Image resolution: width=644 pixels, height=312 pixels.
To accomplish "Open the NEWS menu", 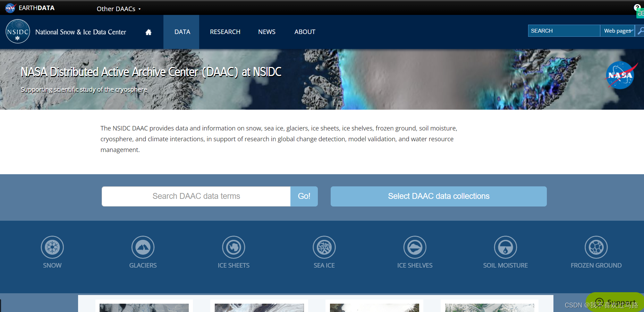I will coord(267,32).
